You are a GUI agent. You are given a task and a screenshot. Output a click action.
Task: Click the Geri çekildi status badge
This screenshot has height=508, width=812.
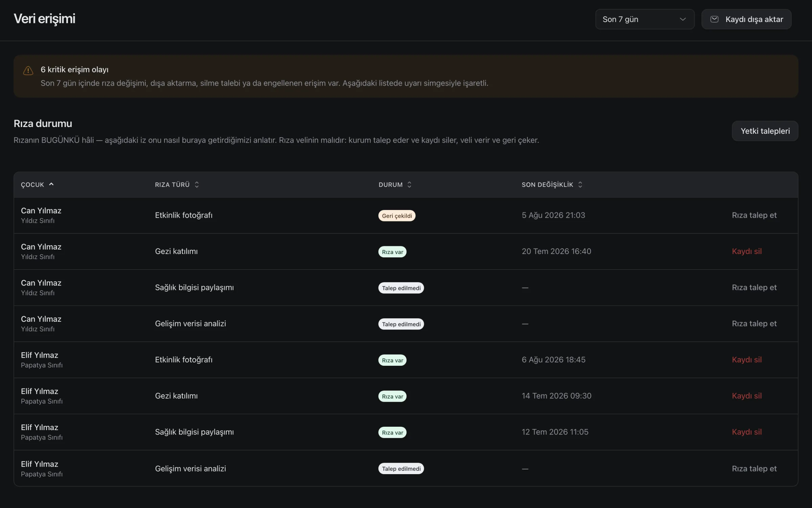tap(397, 216)
